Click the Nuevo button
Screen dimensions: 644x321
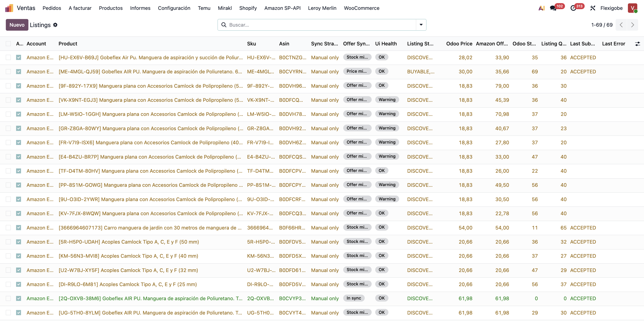pos(17,25)
